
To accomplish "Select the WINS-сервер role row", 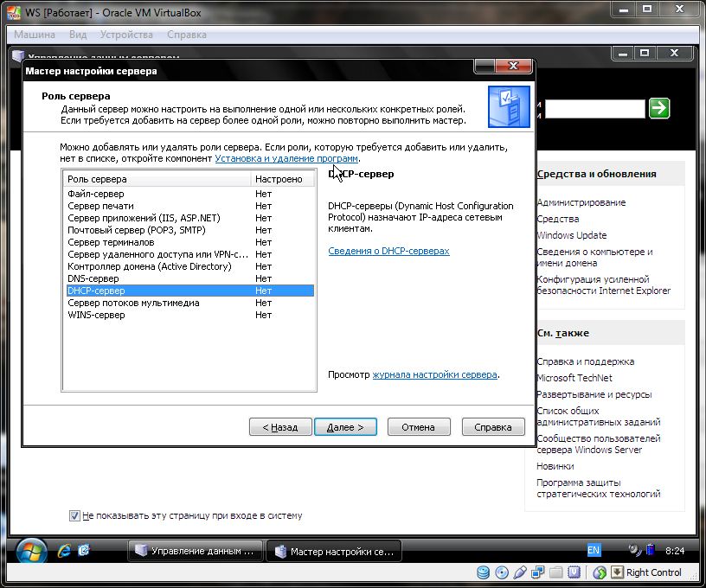I will click(x=189, y=315).
